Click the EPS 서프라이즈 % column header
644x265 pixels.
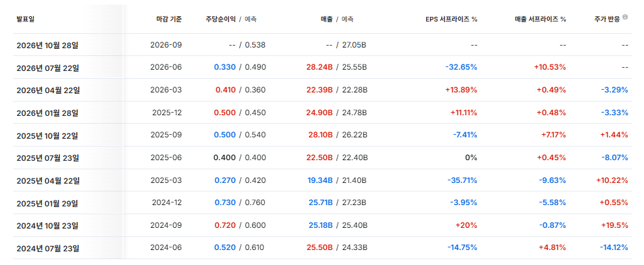click(x=451, y=19)
